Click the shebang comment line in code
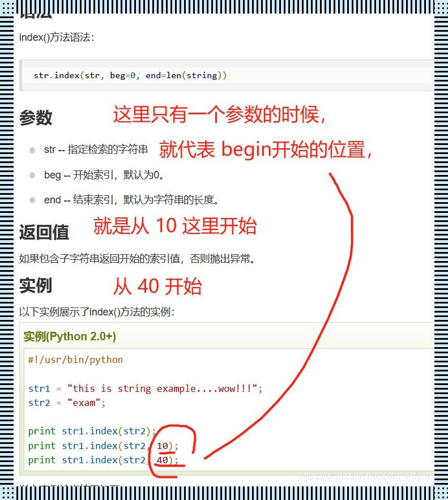 coord(75,360)
